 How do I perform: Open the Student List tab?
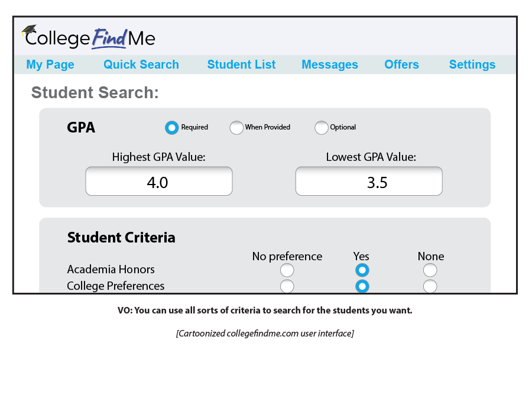(x=241, y=64)
